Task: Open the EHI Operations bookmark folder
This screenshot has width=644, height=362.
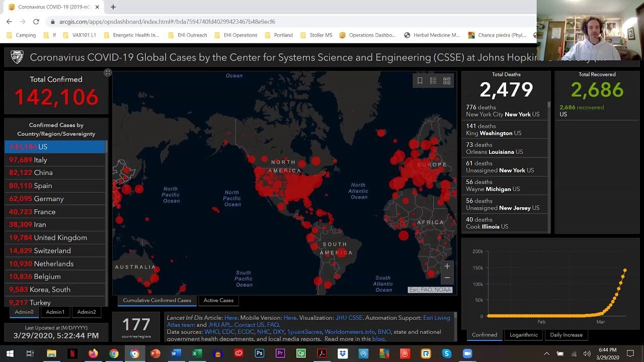Action: click(x=236, y=35)
